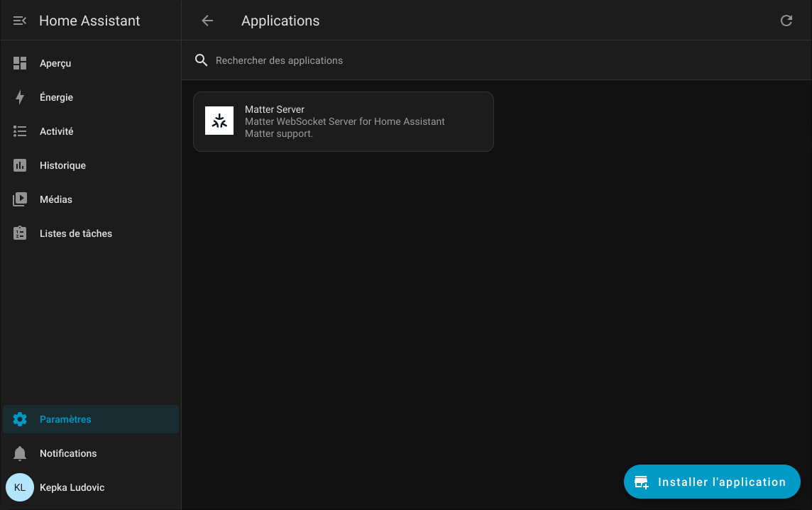This screenshot has width=812, height=510.
Task: Click the Activité list icon
Action: tap(20, 132)
